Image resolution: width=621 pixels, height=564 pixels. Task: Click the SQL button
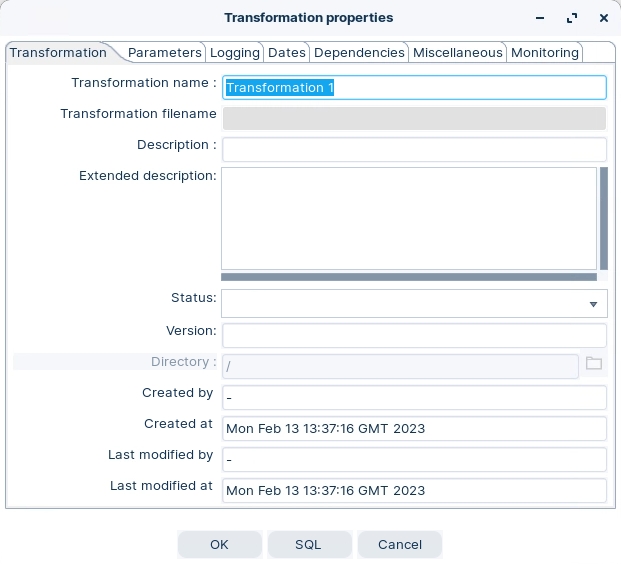pyautogui.click(x=308, y=545)
